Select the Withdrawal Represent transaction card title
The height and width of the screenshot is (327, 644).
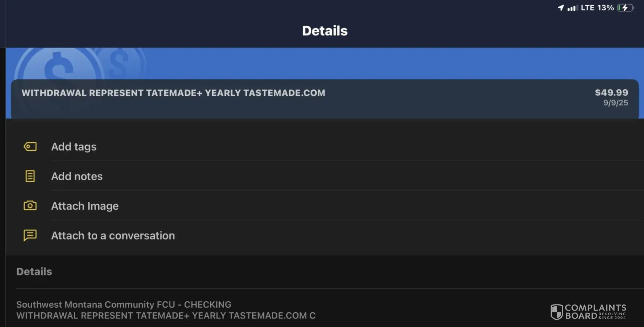173,93
